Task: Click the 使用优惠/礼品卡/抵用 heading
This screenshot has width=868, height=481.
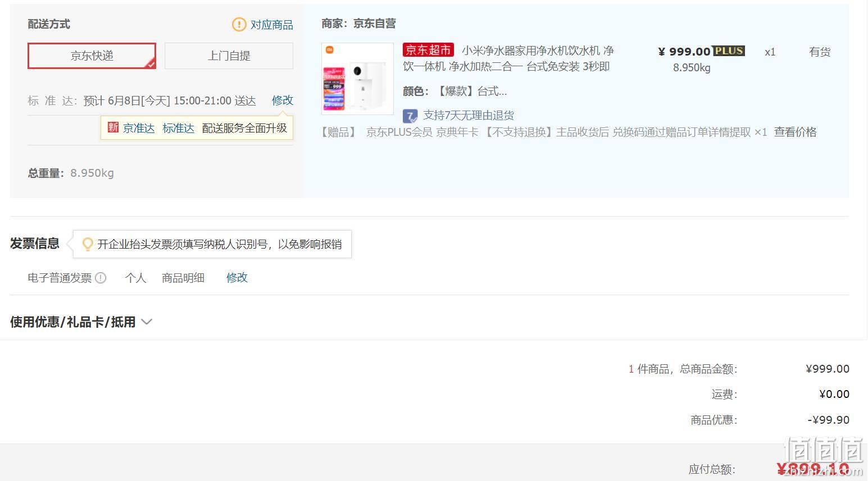Action: pos(73,322)
